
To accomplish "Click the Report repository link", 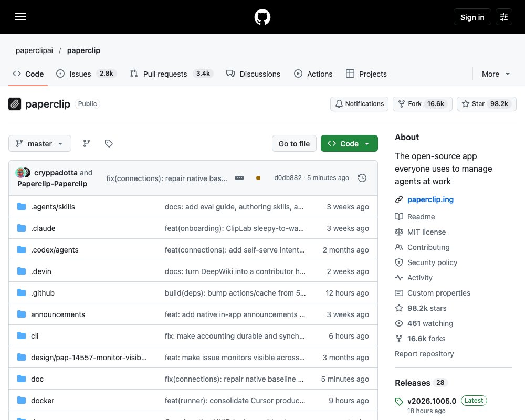I will 424,354.
